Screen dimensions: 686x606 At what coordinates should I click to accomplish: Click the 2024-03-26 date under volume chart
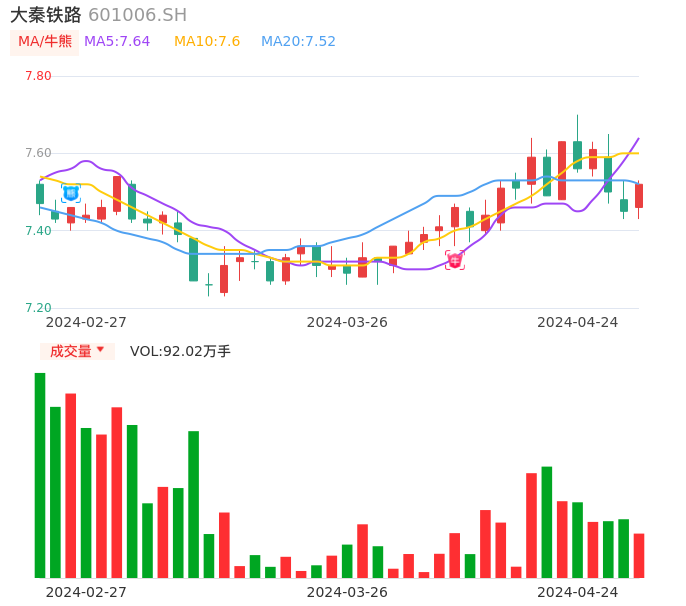(347, 592)
